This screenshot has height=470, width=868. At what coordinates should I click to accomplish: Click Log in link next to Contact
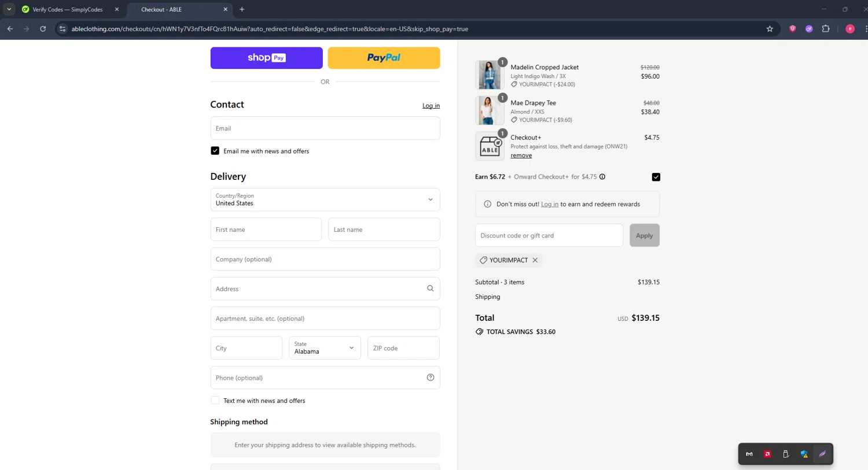(x=431, y=106)
